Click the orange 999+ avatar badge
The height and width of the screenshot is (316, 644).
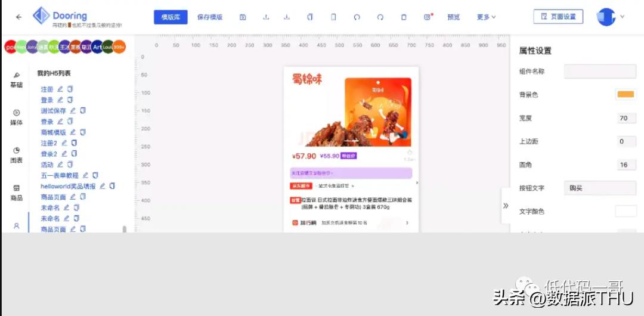coord(119,47)
